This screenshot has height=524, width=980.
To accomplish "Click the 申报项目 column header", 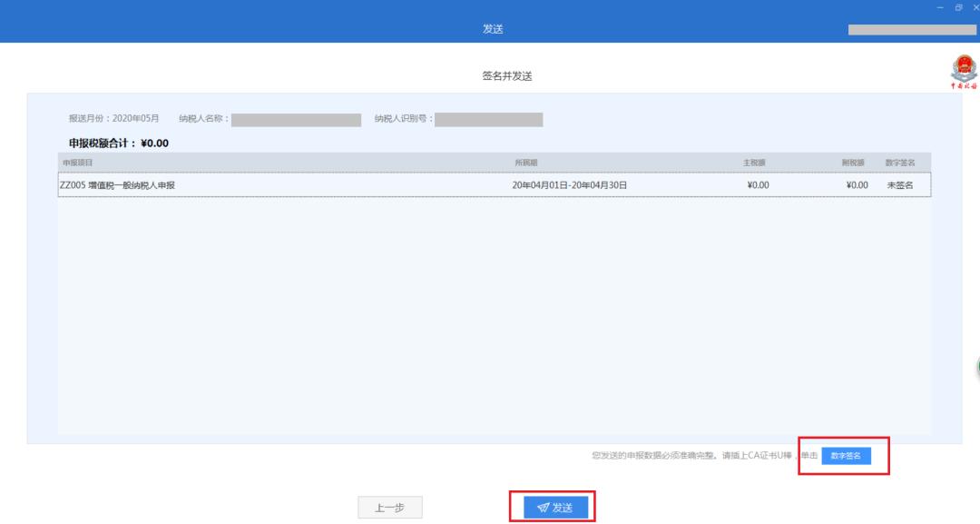I will pyautogui.click(x=77, y=163).
